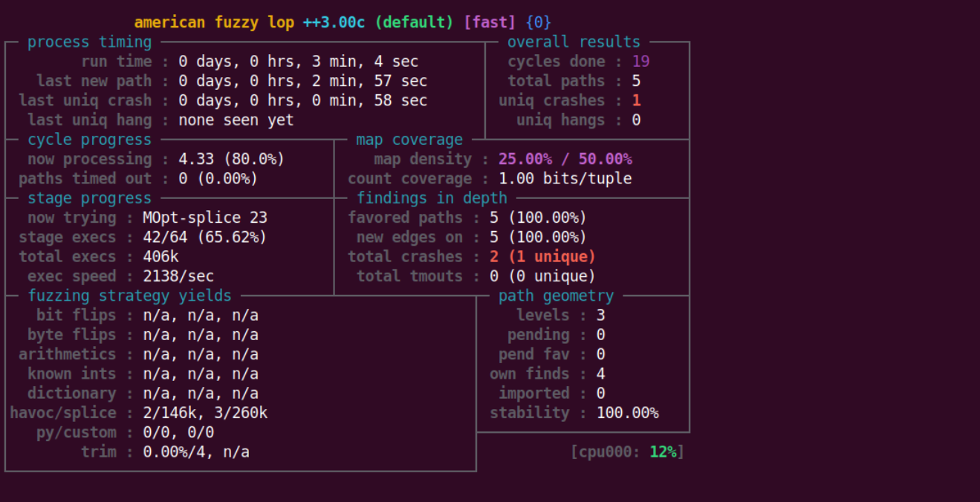This screenshot has width=980, height=502.
Task: Click the map coverage section header
Action: 409,140
